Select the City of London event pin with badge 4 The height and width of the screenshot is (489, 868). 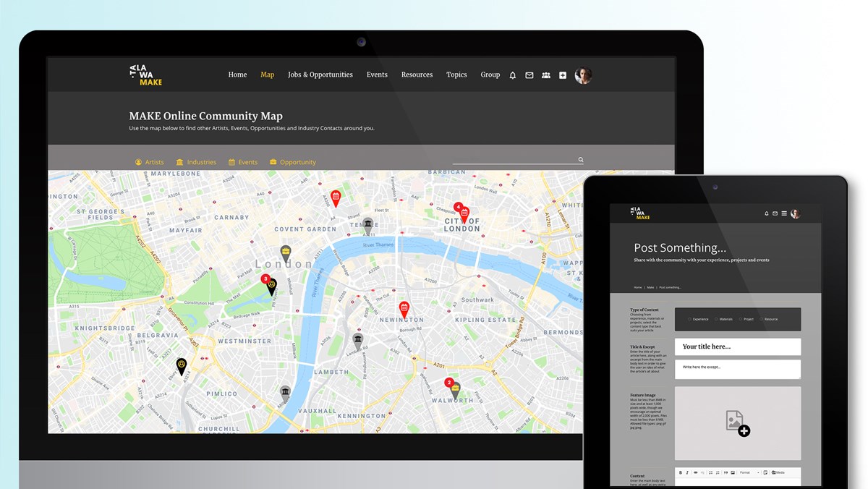pyautogui.click(x=464, y=214)
